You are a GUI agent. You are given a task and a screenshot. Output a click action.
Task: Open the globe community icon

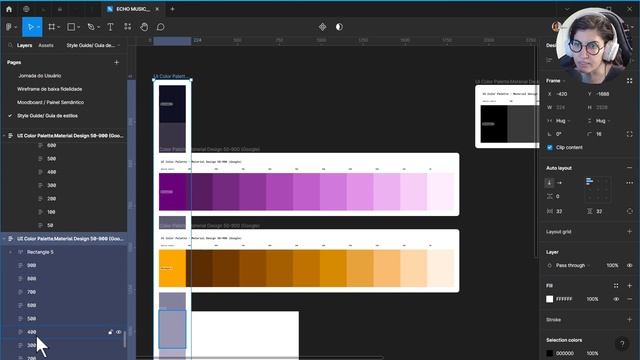26,9
